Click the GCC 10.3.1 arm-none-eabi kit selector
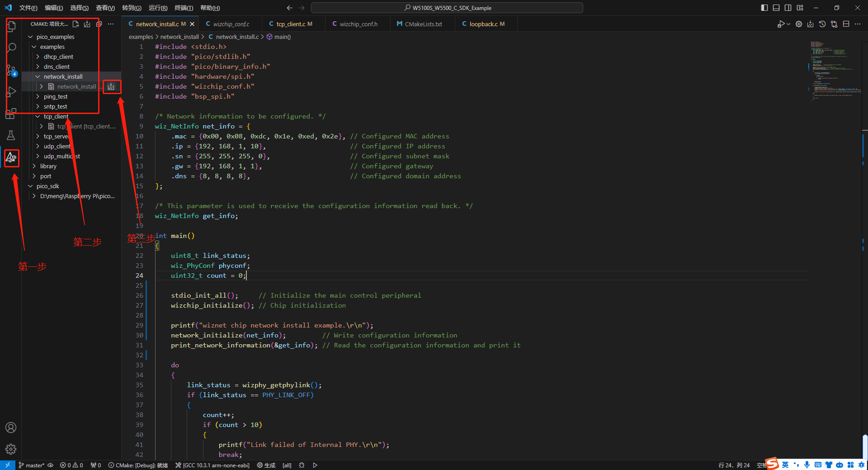Image resolution: width=868 pixels, height=470 pixels. point(212,465)
